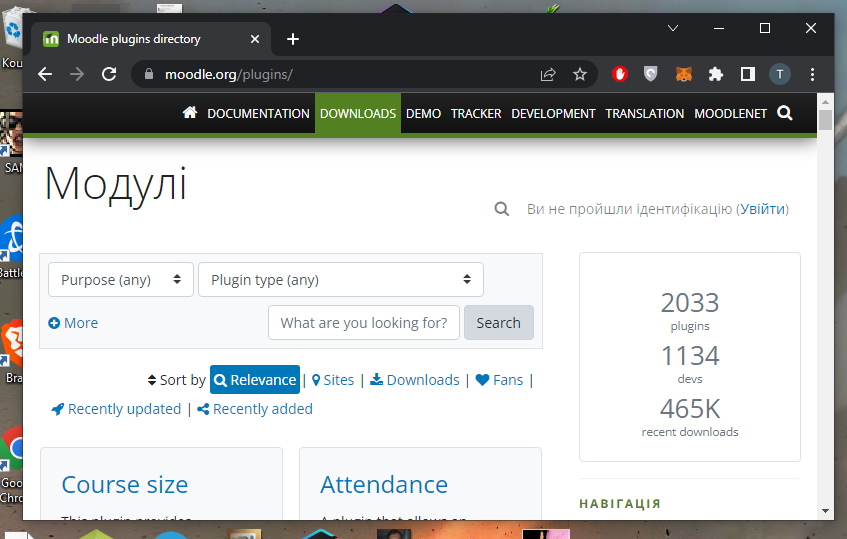This screenshot has height=539, width=847.
Task: Go to Moodle home via house icon
Action: pyautogui.click(x=190, y=112)
